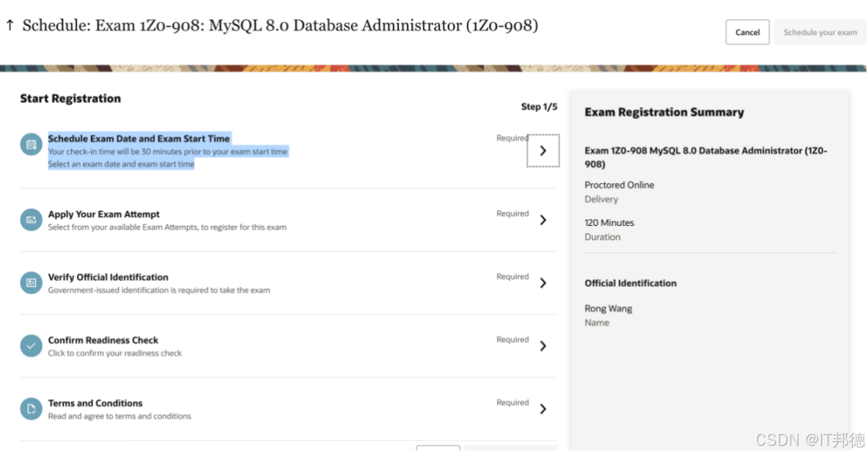The height and width of the screenshot is (455, 868).
Task: Expand Terms and Conditions chevron
Action: 543,409
